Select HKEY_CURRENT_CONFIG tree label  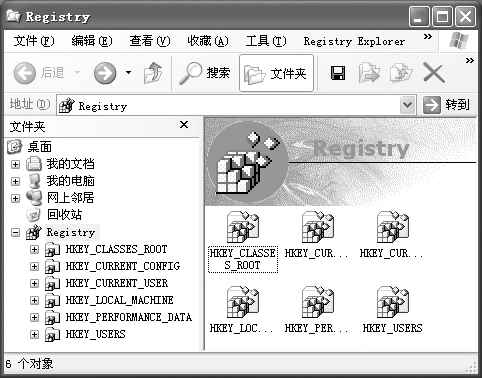[123, 266]
